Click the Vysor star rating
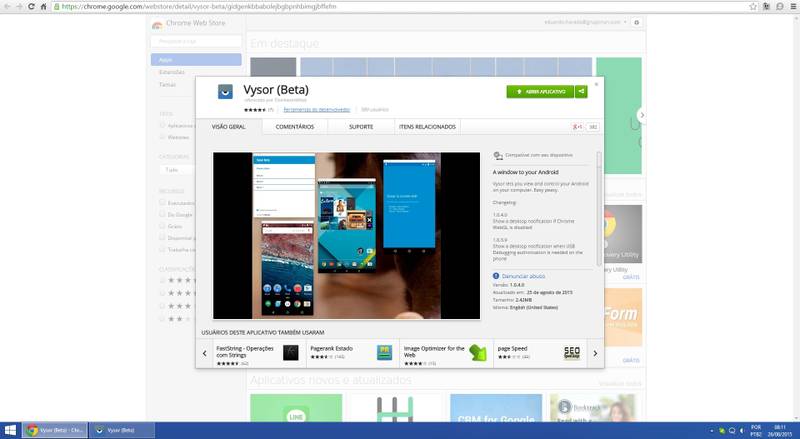This screenshot has width=800, height=439. (x=255, y=110)
